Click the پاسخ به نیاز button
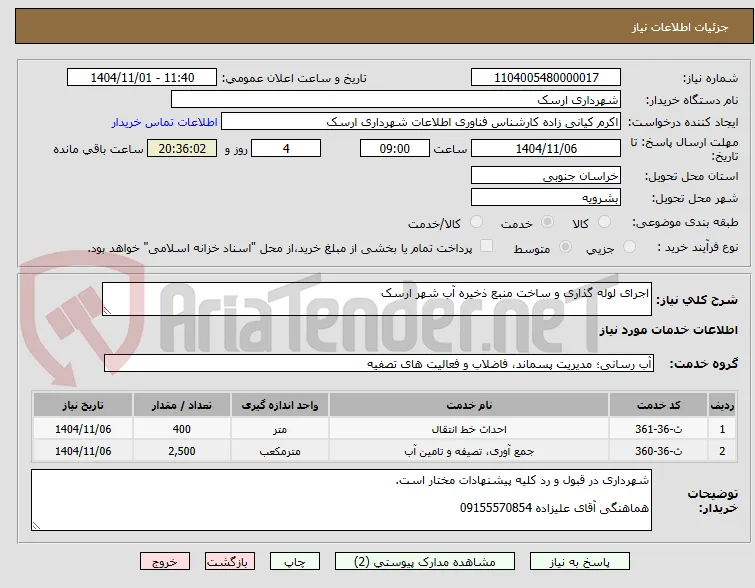 tap(580, 562)
